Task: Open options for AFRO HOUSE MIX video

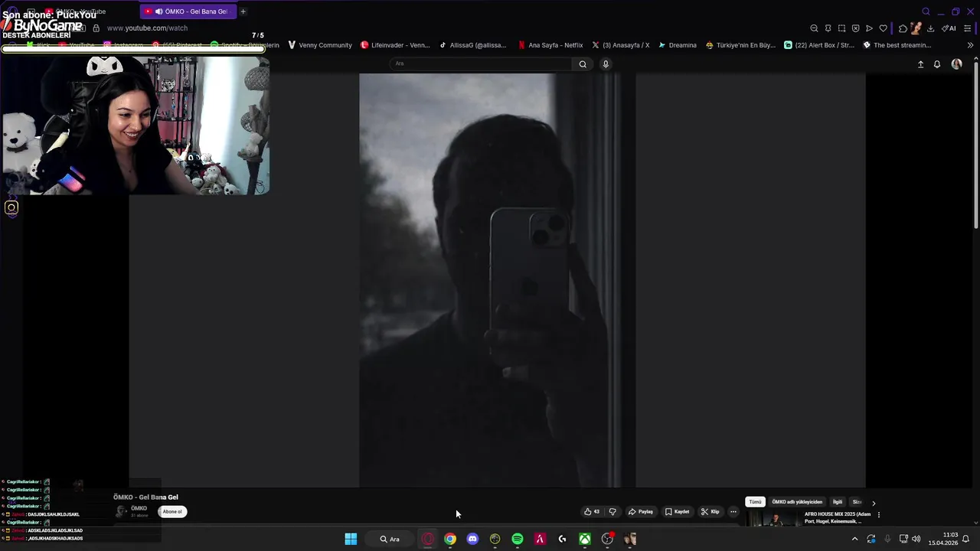Action: pos(878,515)
